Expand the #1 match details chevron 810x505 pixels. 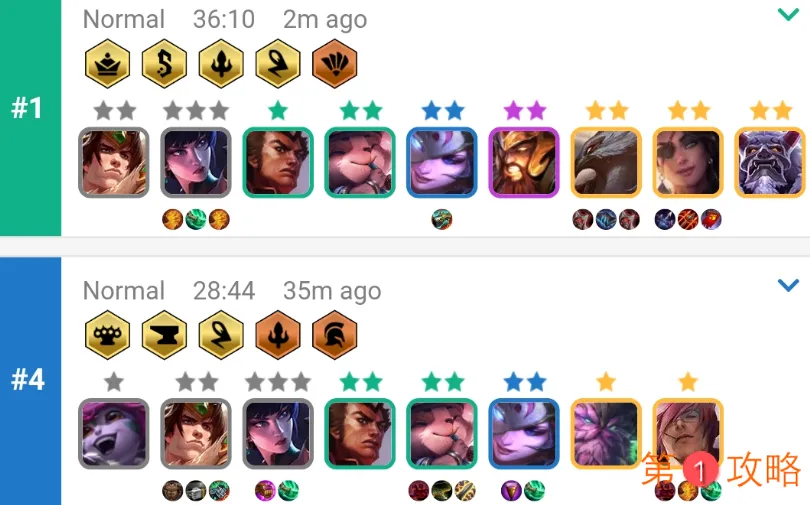point(788,14)
